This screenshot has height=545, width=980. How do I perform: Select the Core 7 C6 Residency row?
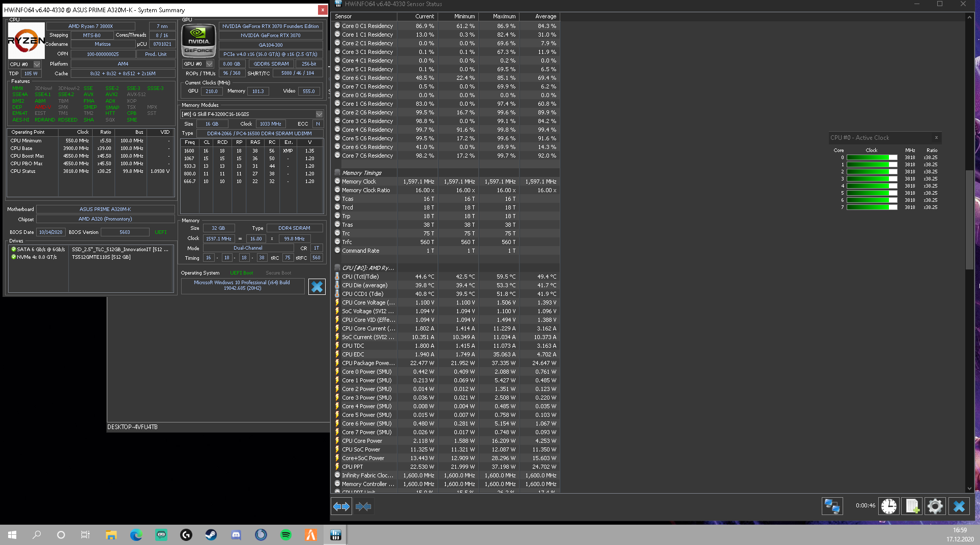pyautogui.click(x=446, y=156)
